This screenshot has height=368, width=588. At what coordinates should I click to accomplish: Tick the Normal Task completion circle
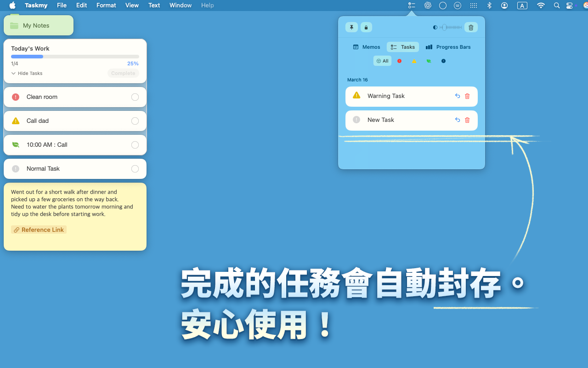pyautogui.click(x=135, y=169)
